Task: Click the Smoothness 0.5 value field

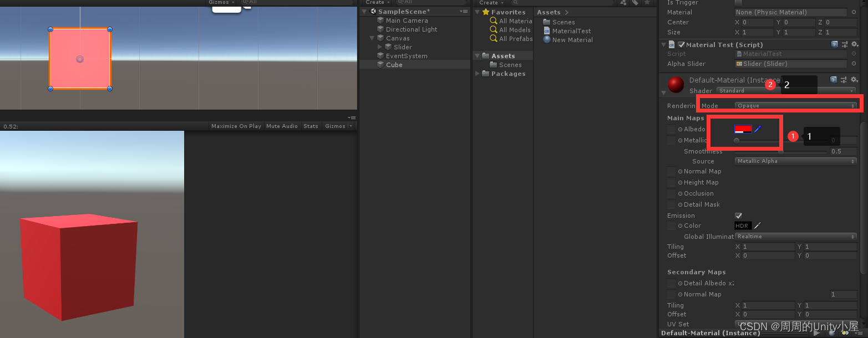Action: (844, 151)
